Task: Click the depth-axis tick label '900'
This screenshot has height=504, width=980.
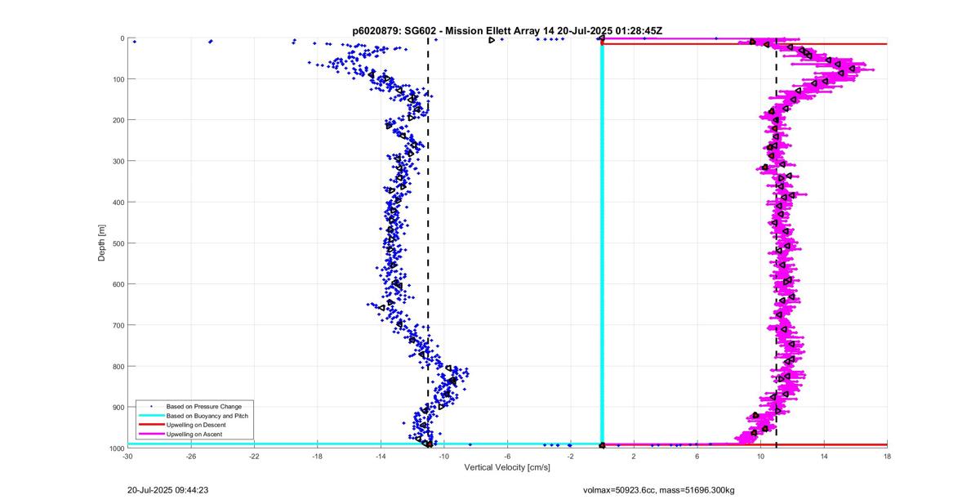Action: (118, 407)
